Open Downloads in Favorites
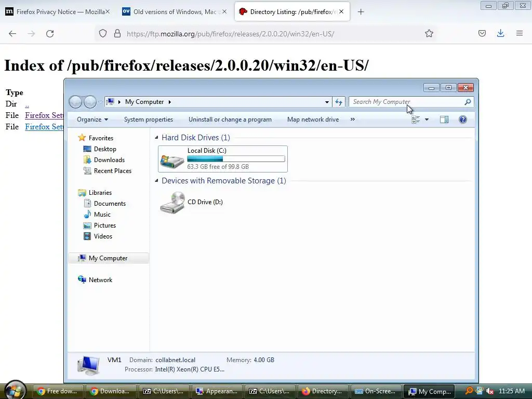Viewport: 532px width, 399px height. click(109, 160)
